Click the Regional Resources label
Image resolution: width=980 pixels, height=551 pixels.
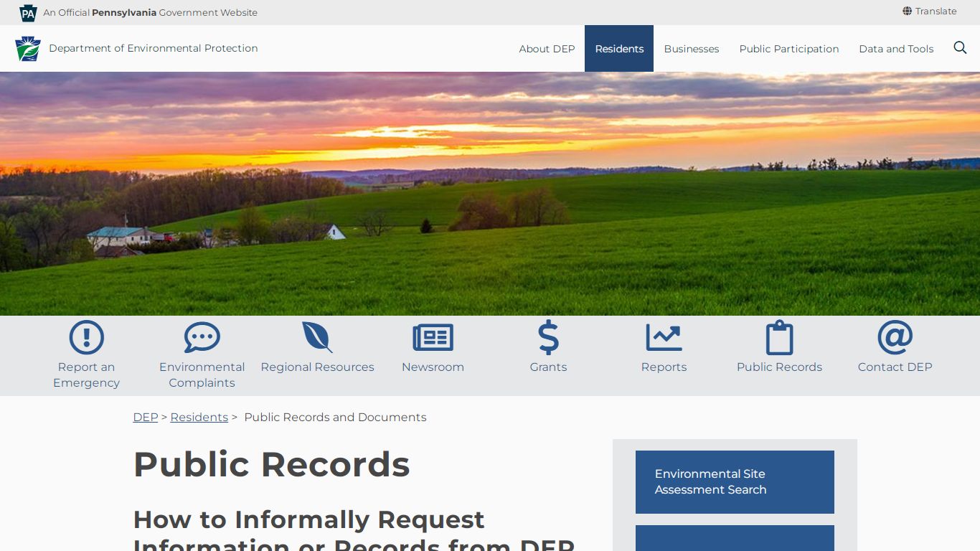pyautogui.click(x=317, y=367)
